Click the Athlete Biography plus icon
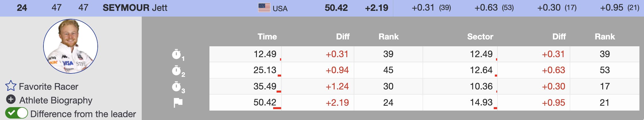Viewport: 644px width, 120px height. pyautogui.click(x=11, y=99)
